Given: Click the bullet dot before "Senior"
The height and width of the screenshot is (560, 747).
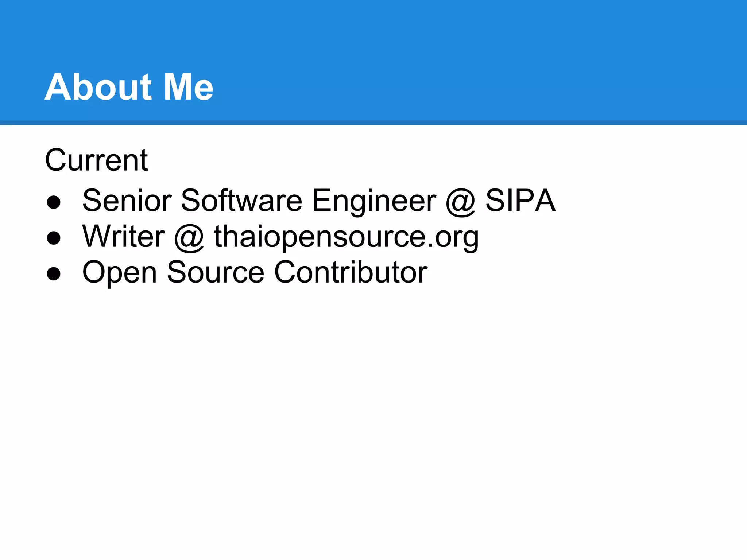Looking at the screenshot, I should point(54,202).
